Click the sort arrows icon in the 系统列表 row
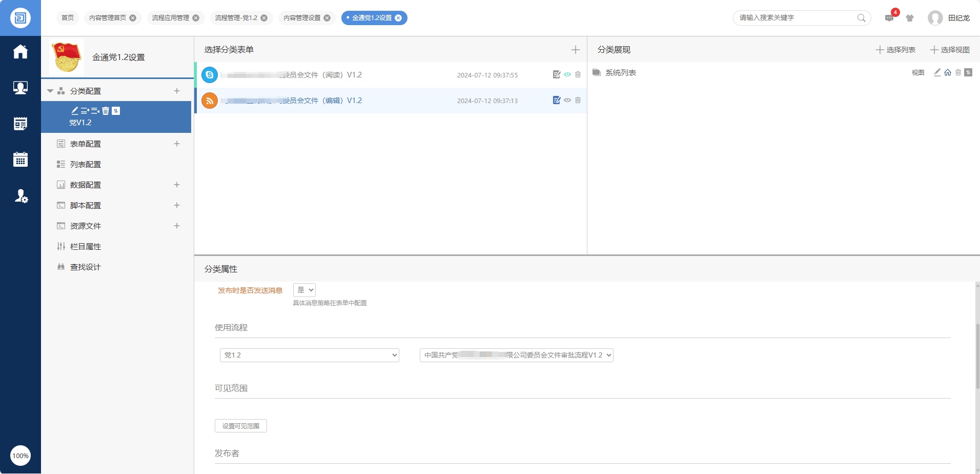This screenshot has height=474, width=980. (x=968, y=72)
